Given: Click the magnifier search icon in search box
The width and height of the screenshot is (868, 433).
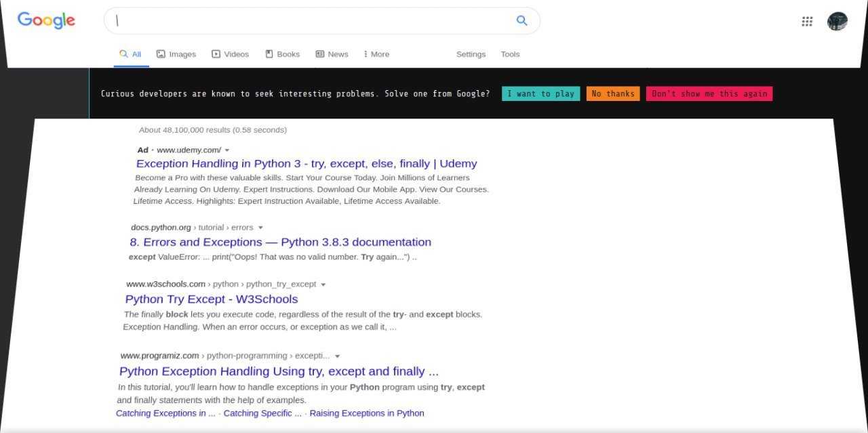Looking at the screenshot, I should [x=521, y=20].
